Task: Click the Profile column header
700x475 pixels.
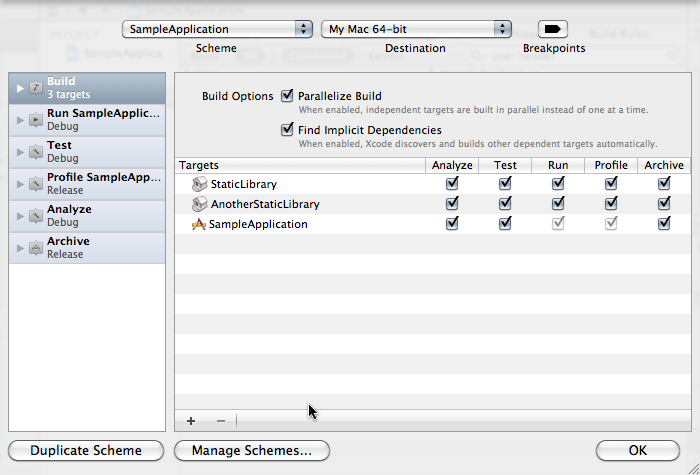Action: pyautogui.click(x=611, y=165)
